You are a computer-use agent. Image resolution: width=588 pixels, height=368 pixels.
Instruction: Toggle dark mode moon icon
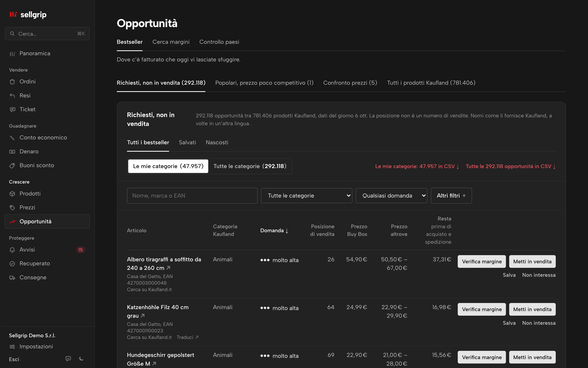(81, 359)
